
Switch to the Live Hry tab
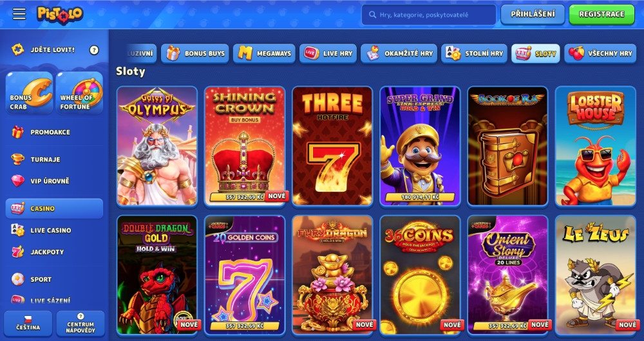(328, 53)
